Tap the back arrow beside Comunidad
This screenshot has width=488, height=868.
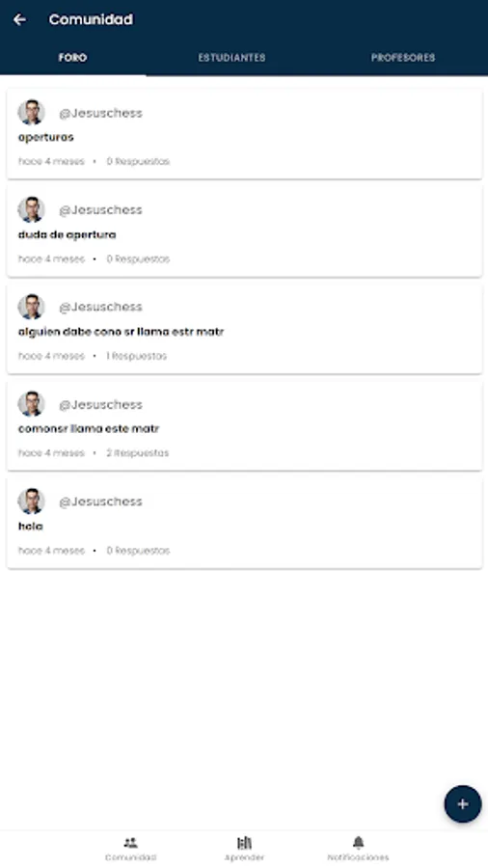coord(20,20)
